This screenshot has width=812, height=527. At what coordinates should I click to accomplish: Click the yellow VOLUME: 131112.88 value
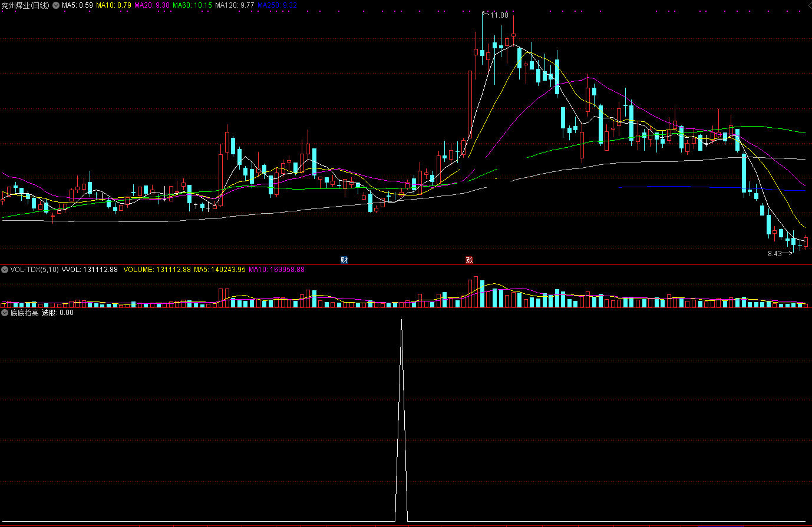(x=157, y=270)
